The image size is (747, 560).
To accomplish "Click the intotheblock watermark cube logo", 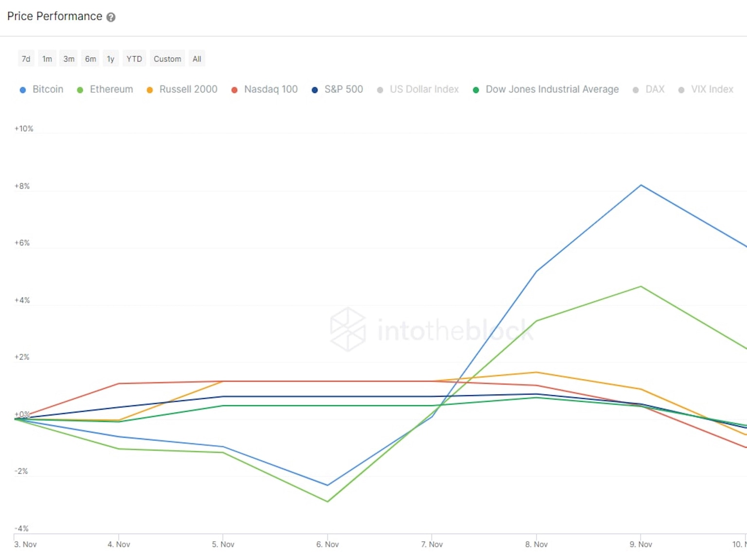I will coord(348,329).
